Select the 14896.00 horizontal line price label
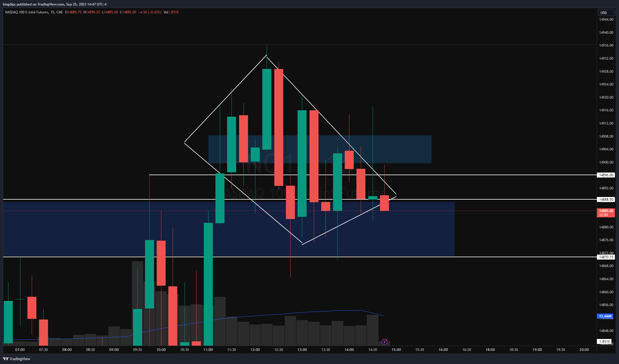Screen dimensions: 619x364 (x=606, y=175)
